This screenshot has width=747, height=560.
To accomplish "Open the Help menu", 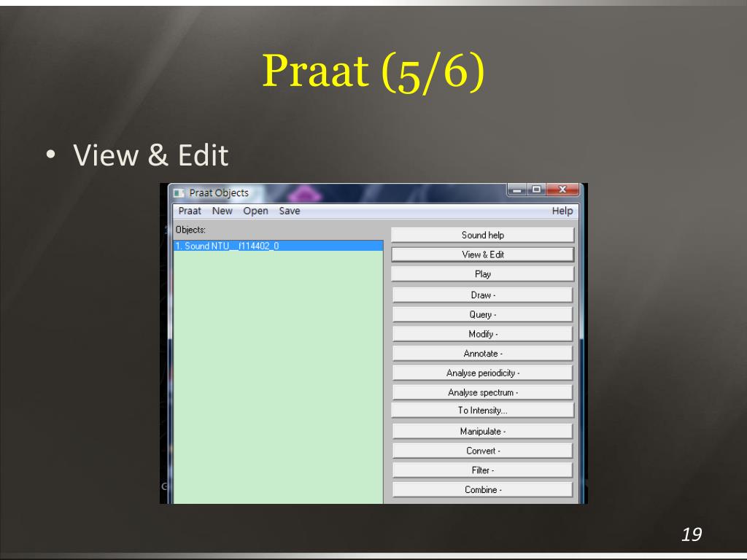I will point(562,211).
